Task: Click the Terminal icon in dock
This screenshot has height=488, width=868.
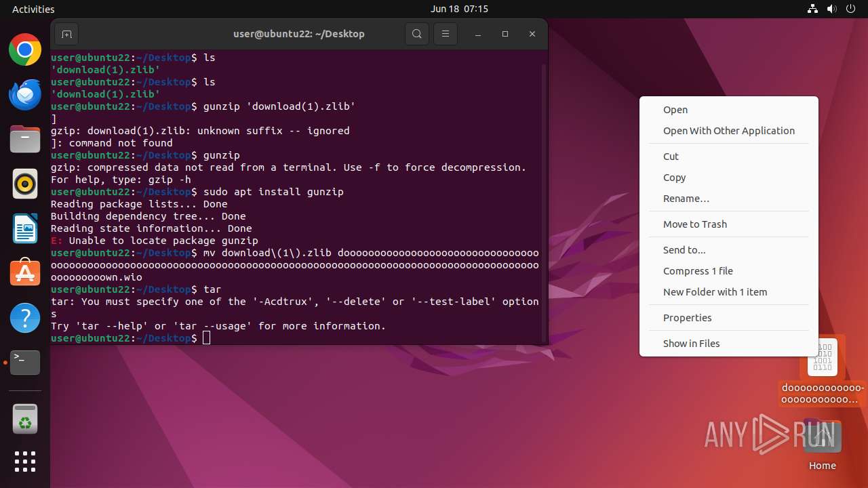Action: [x=25, y=363]
